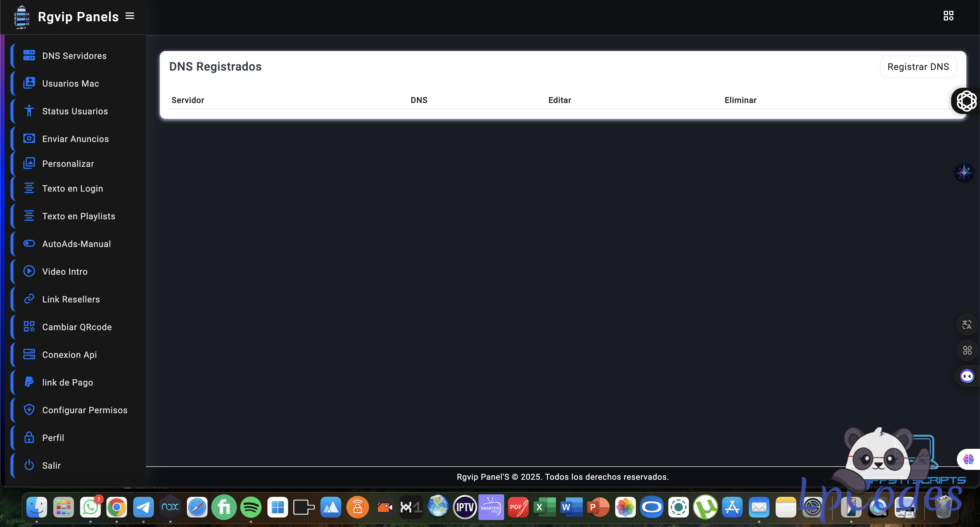Open the Video Intro play icon

point(29,271)
